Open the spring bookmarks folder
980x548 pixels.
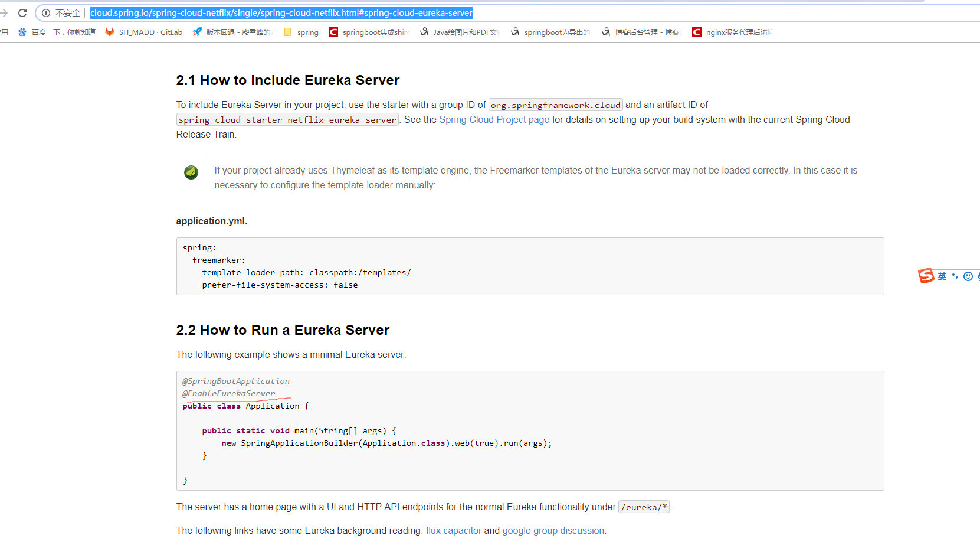pyautogui.click(x=301, y=32)
